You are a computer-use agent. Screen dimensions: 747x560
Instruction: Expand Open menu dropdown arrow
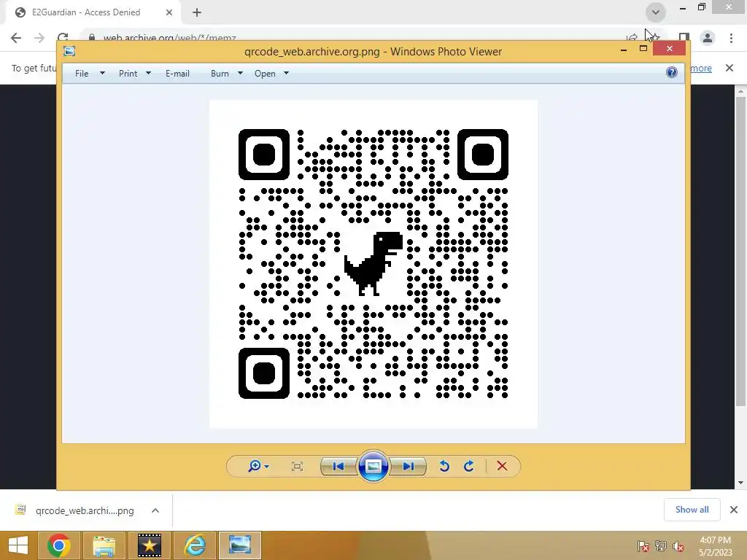[286, 74]
